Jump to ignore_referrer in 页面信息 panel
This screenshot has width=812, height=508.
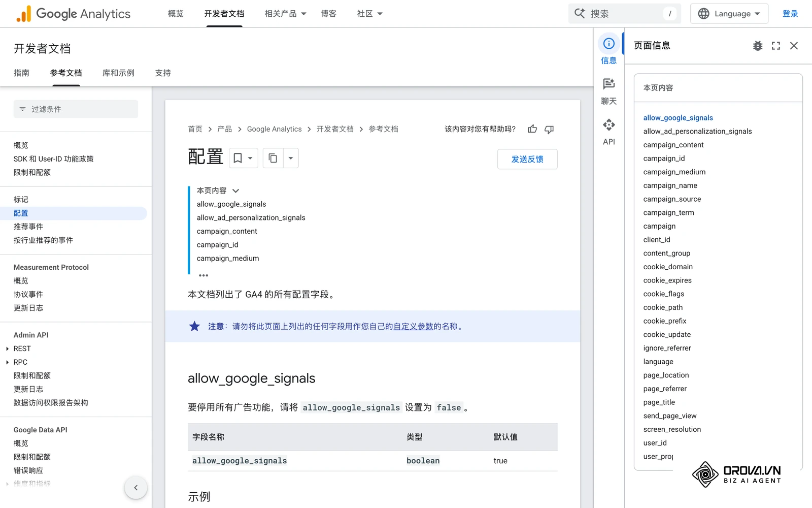(x=667, y=348)
